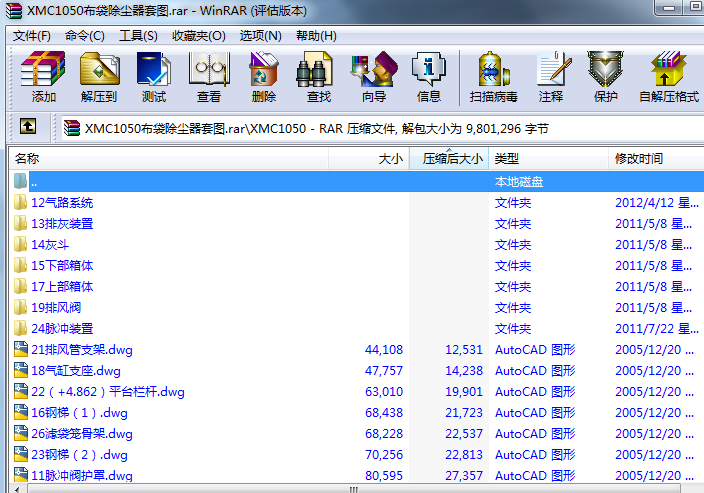Go up one level with arrow button

coord(28,127)
